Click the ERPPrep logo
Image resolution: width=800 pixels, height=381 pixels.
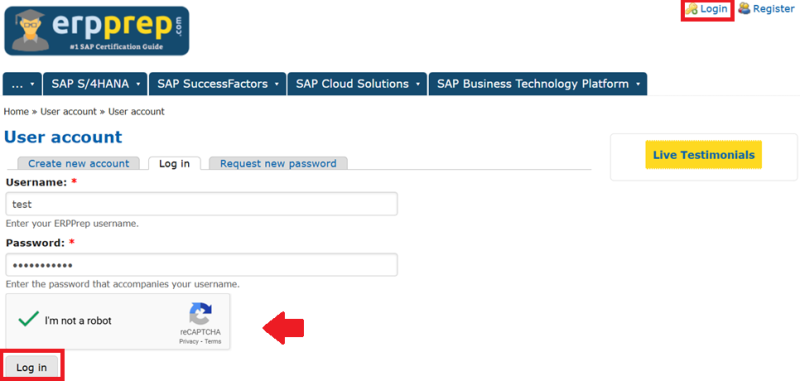coord(97,31)
